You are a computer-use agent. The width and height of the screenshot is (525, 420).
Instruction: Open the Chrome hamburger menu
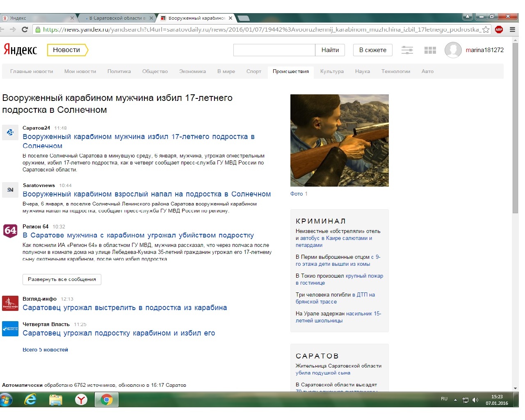(512, 30)
